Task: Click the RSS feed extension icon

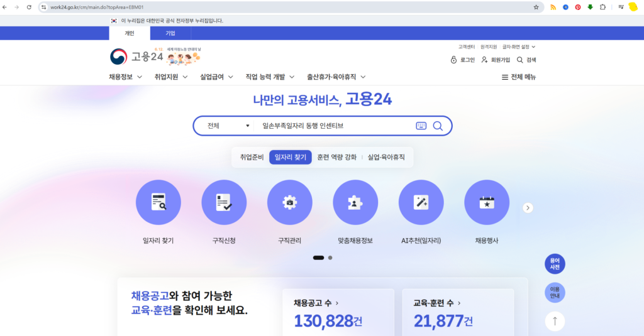Action: point(553,7)
